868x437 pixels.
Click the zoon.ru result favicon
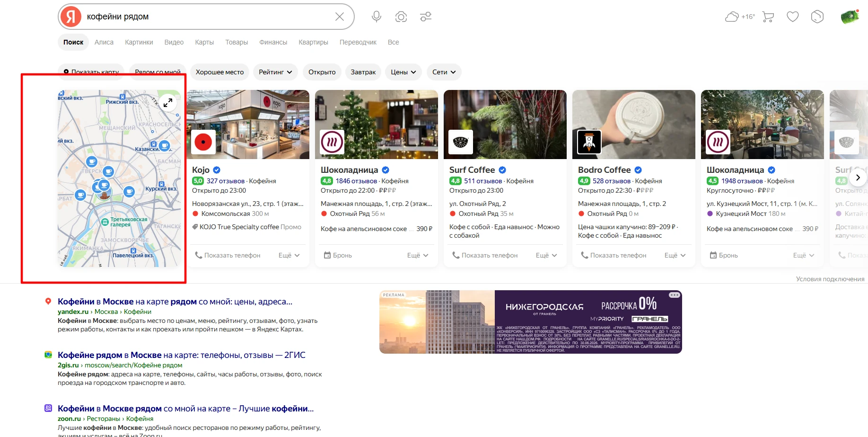click(x=48, y=408)
